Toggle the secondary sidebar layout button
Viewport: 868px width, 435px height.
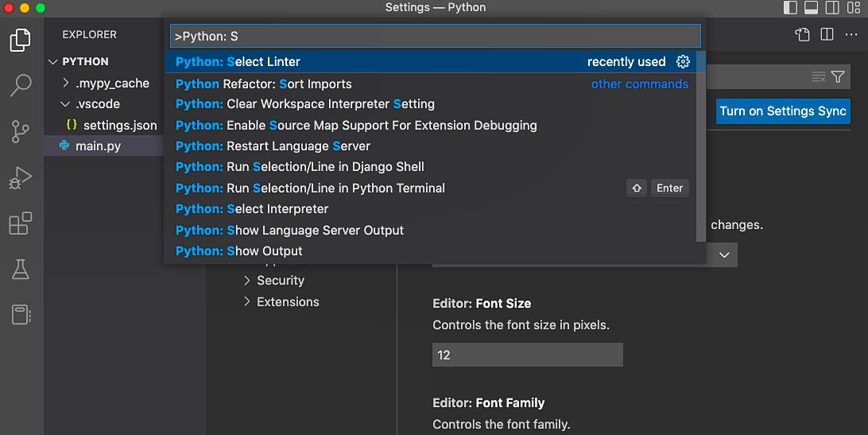(832, 8)
